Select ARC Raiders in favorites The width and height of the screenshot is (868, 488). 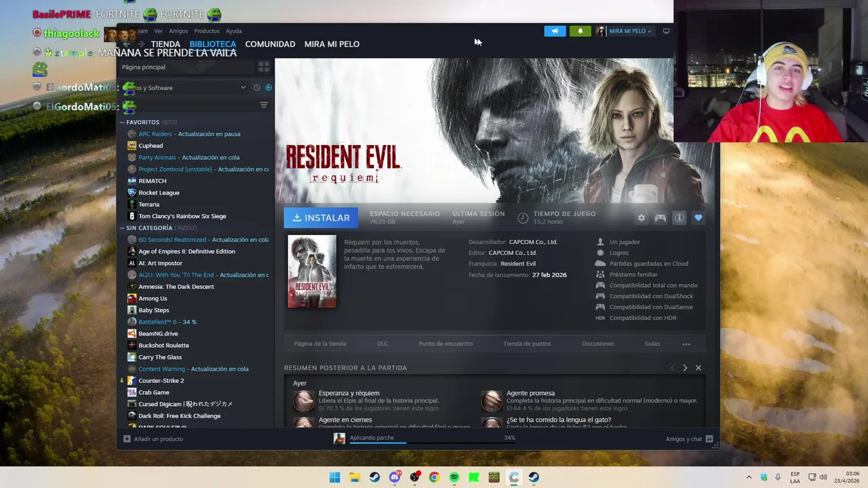point(155,134)
